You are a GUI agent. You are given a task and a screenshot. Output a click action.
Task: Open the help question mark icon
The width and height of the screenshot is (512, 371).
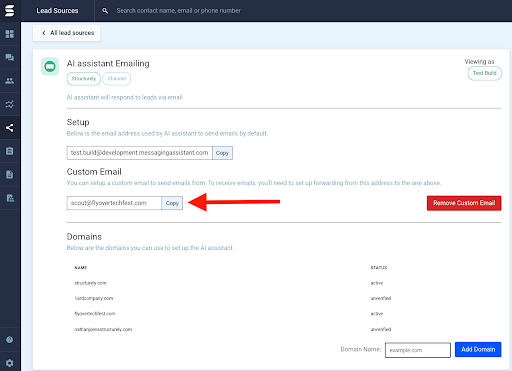point(10,340)
